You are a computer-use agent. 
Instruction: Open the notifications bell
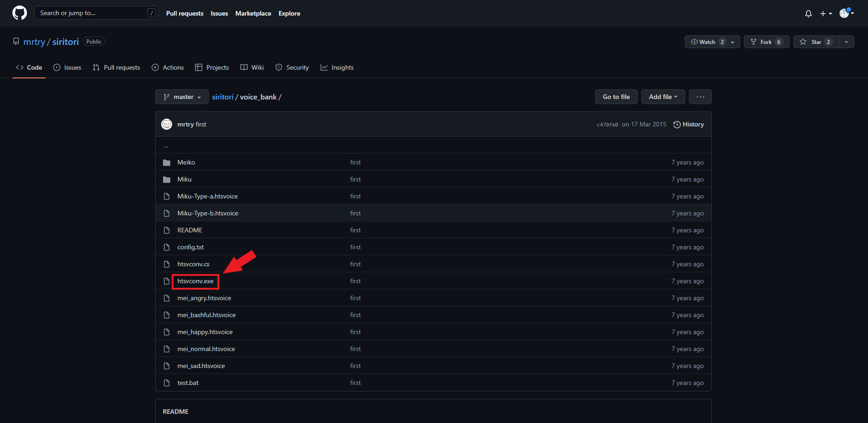(808, 14)
